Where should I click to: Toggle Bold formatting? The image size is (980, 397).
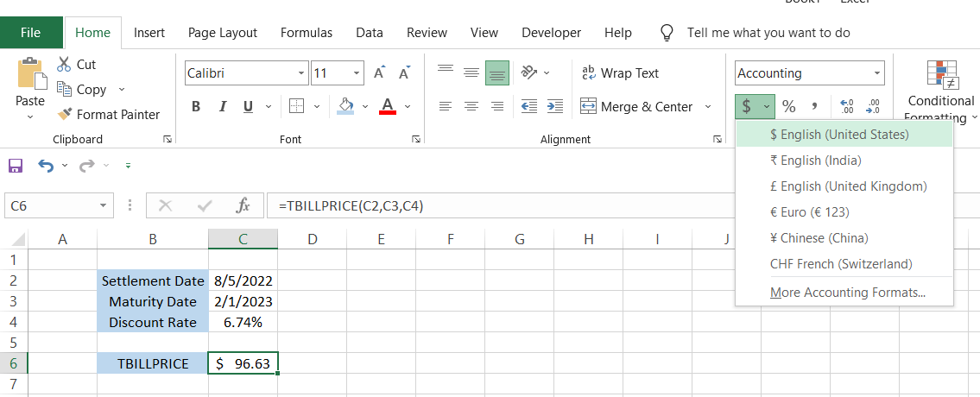[x=196, y=107]
